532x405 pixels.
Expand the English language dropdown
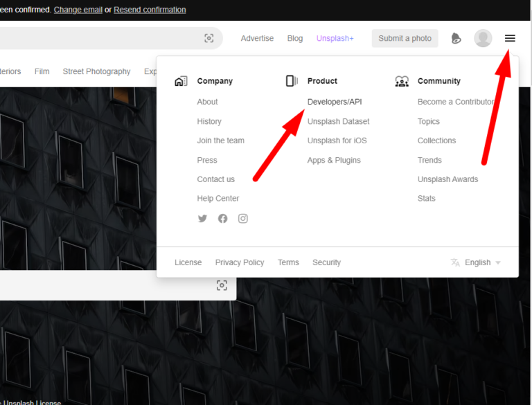click(x=476, y=262)
